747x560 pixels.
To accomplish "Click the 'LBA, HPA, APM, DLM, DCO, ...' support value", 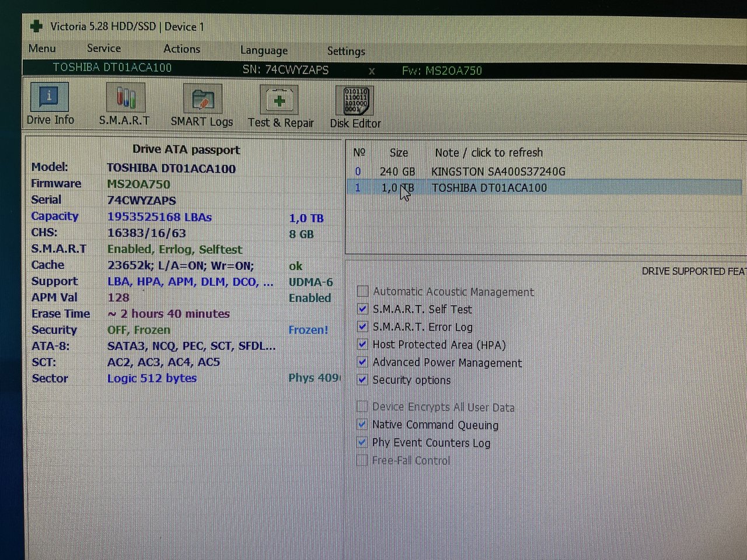I will click(x=190, y=282).
